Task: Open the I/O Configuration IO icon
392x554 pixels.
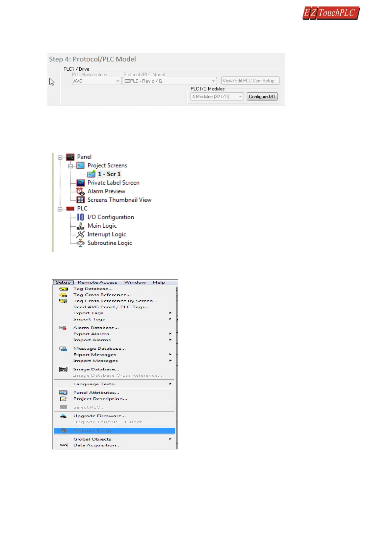Action: [80, 217]
